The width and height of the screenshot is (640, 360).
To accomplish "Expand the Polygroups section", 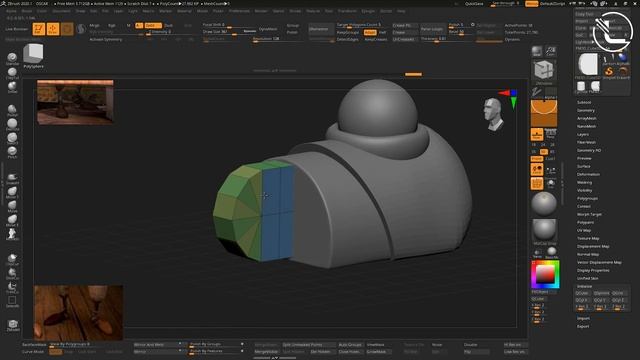I will pos(587,198).
